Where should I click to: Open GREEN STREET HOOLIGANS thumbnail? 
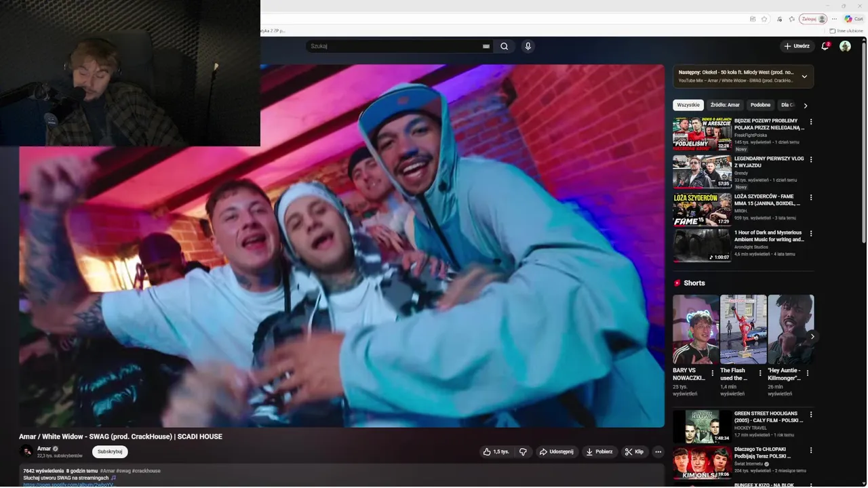point(702,426)
